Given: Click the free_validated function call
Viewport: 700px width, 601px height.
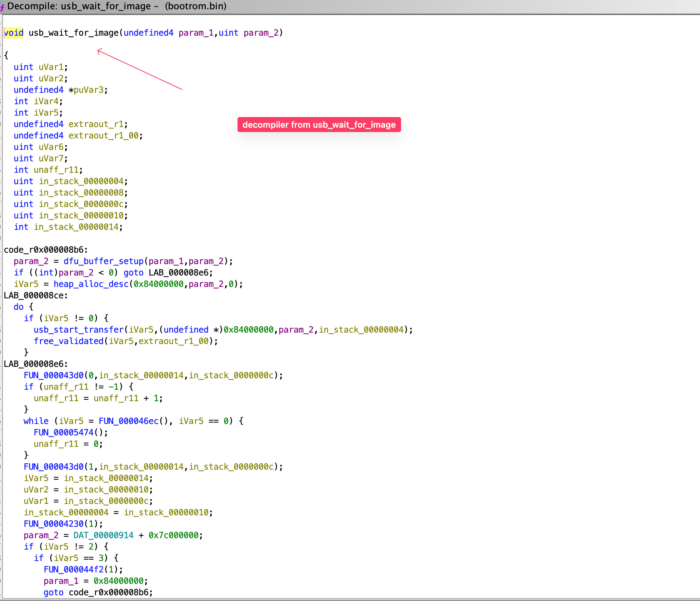Looking at the screenshot, I should pos(69,341).
